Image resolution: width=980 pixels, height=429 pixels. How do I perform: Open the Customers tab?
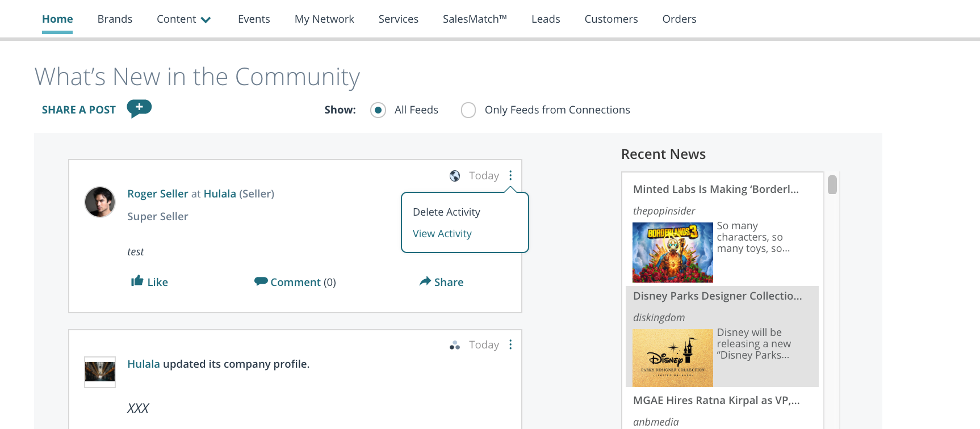611,19
